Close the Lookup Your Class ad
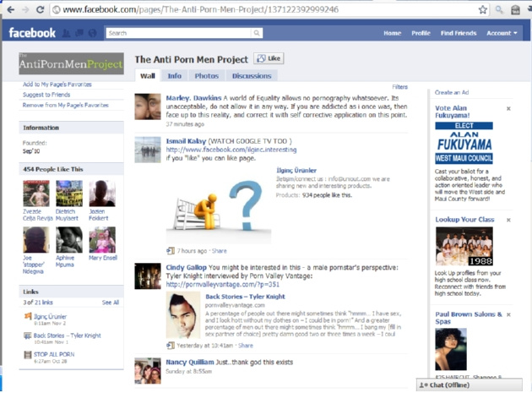The width and height of the screenshot is (532, 393). point(508,220)
